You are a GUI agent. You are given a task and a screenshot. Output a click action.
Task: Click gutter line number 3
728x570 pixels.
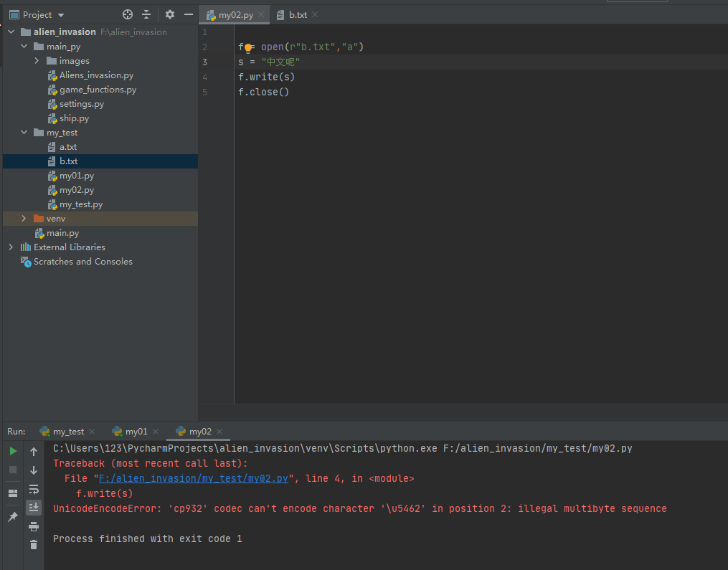[204, 62]
